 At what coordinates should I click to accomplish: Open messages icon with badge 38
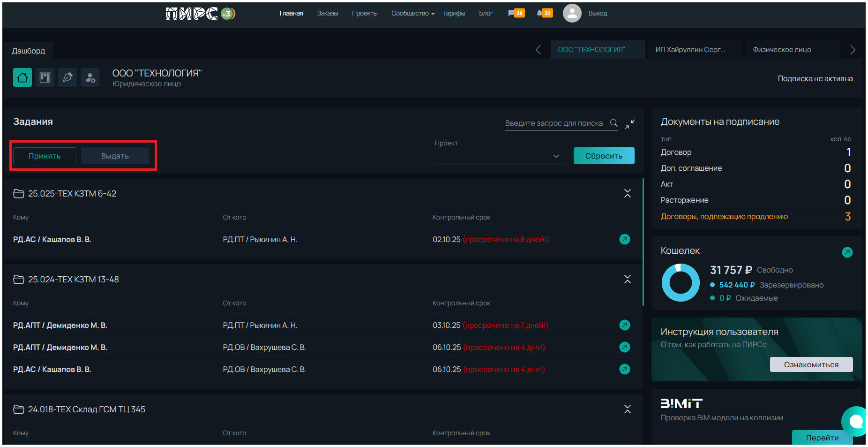click(x=516, y=13)
